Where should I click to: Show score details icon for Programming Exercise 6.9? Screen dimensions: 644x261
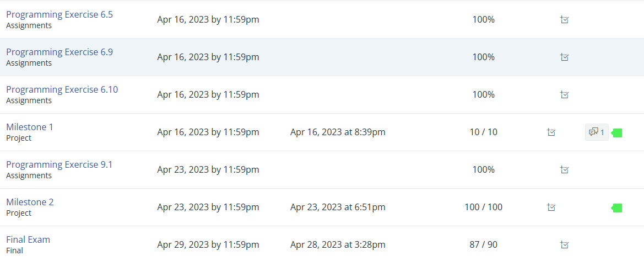[565, 57]
